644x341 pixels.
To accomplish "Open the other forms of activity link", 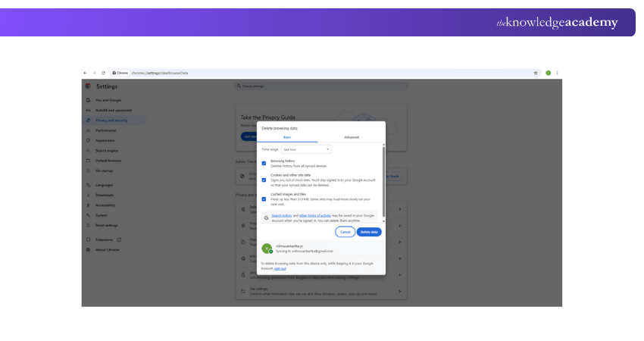I will click(x=315, y=216).
